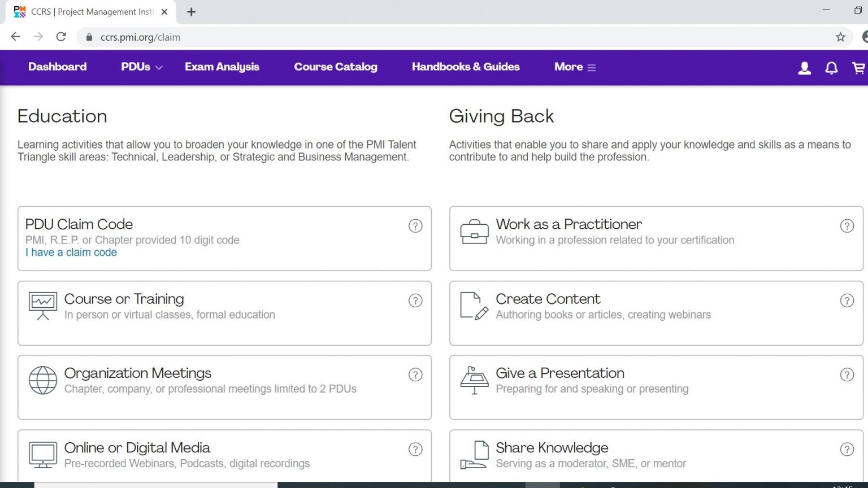
Task: Click the browser address bar
Action: [452, 37]
